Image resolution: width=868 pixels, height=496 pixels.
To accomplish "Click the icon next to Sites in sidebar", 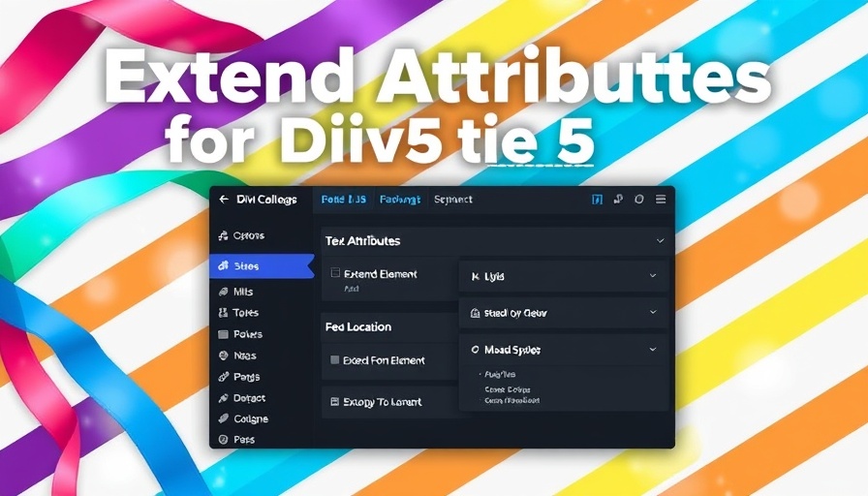I will click(x=223, y=265).
